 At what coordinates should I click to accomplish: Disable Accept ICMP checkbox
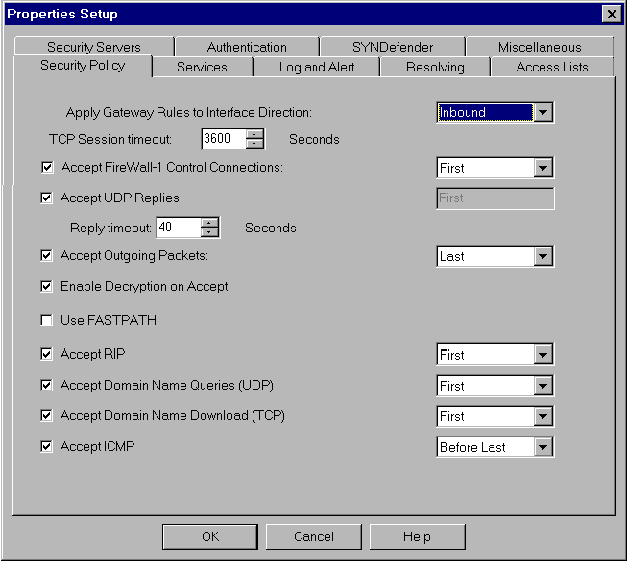point(46,447)
